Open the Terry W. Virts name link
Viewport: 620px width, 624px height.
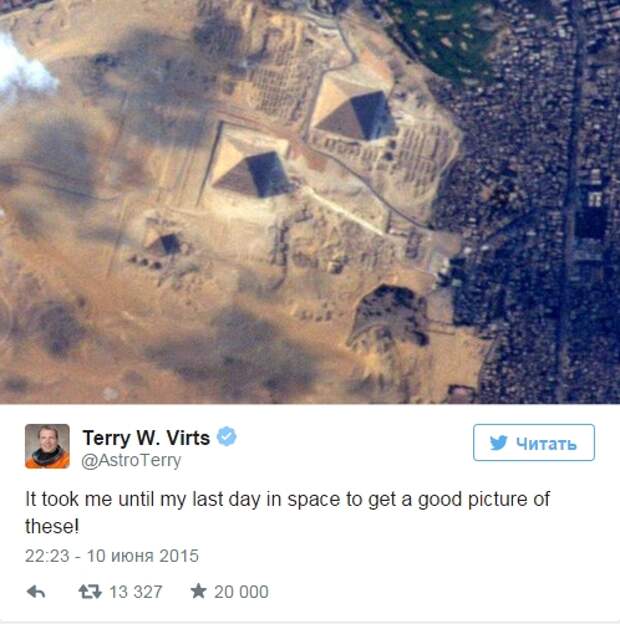tap(146, 438)
